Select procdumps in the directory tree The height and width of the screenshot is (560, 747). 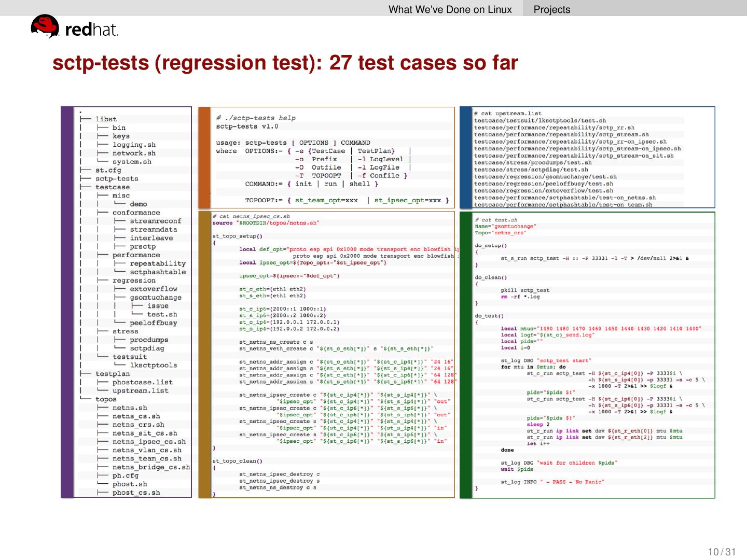click(149, 340)
